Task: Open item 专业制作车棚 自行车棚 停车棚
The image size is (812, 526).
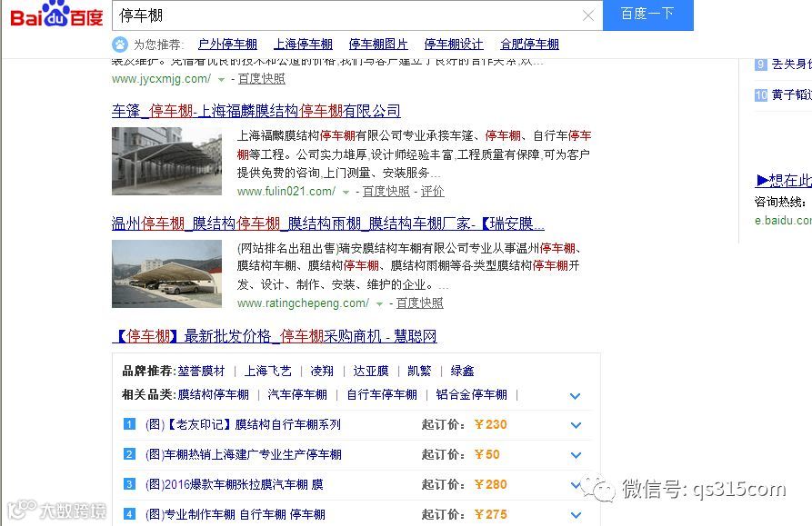Action: [x=236, y=514]
